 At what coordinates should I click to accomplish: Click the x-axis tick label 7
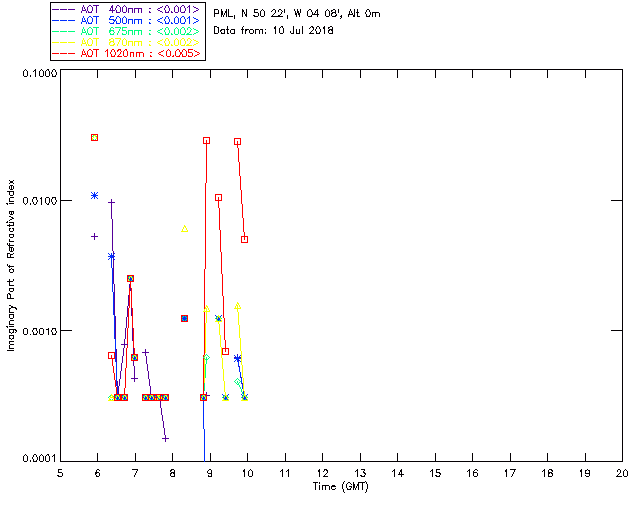coord(135,473)
